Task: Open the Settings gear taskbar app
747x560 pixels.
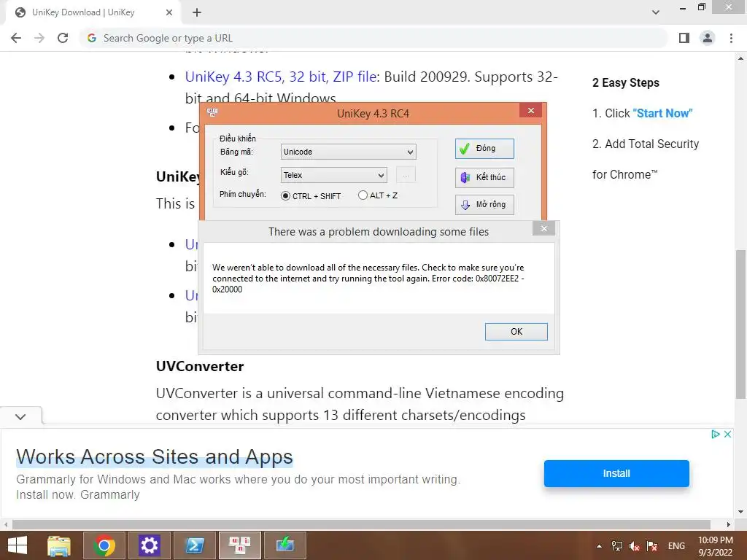Action: (149, 545)
